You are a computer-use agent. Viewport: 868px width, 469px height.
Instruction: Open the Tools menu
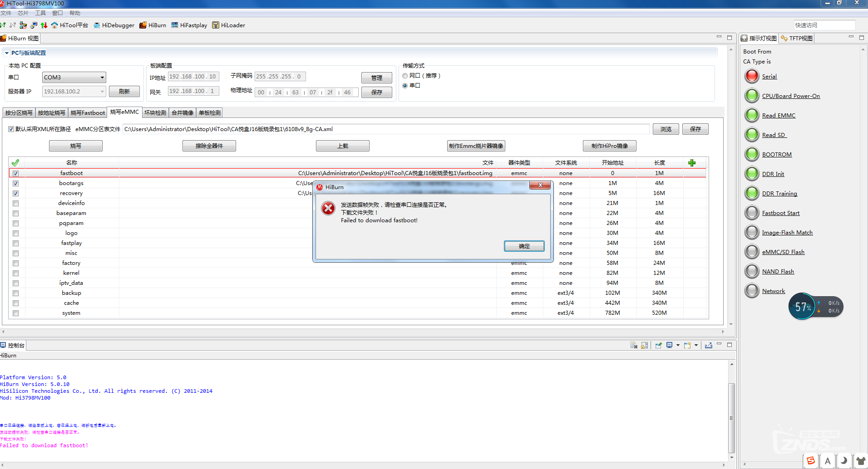click(40, 13)
